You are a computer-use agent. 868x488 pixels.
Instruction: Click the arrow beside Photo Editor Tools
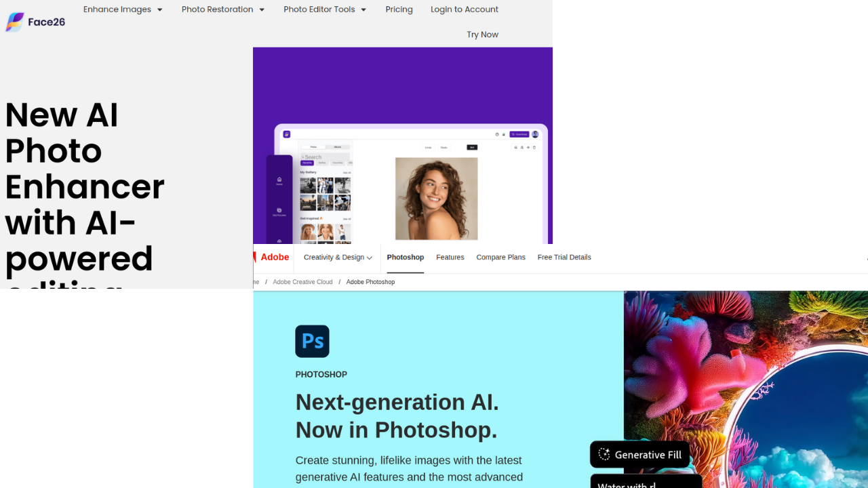click(x=363, y=9)
